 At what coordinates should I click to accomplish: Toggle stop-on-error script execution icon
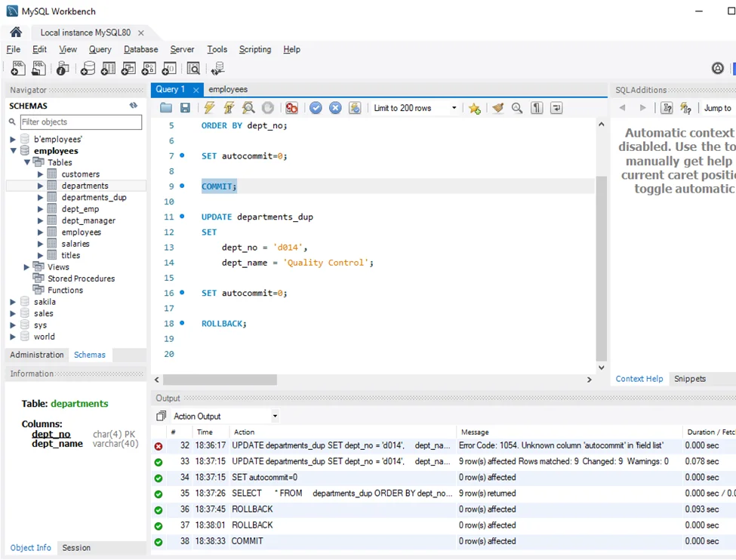pyautogui.click(x=291, y=108)
